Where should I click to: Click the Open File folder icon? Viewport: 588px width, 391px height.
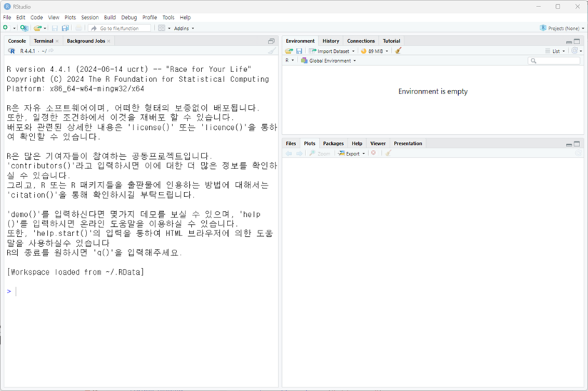(x=37, y=28)
